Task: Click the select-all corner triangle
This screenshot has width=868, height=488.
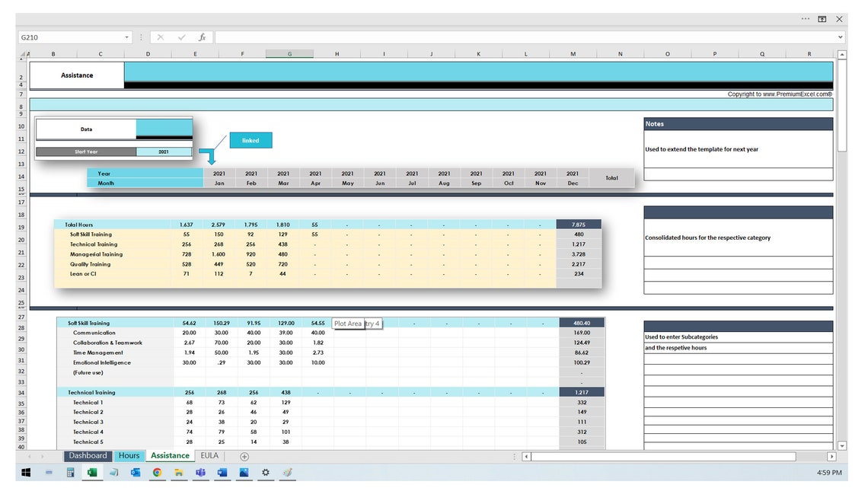Action: tap(23, 53)
